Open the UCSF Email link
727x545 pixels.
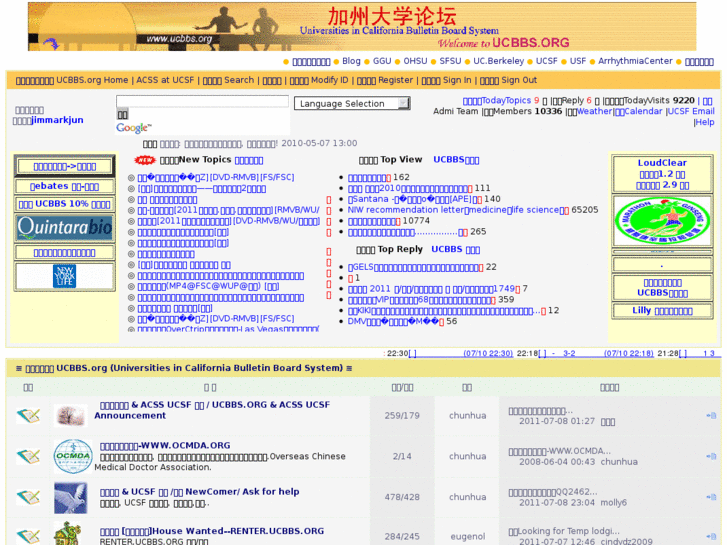point(691,111)
